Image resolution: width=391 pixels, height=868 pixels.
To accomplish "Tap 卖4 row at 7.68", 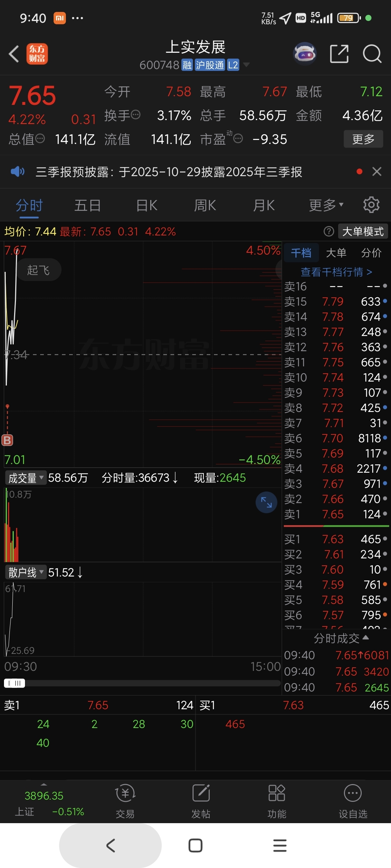I will coord(336,469).
